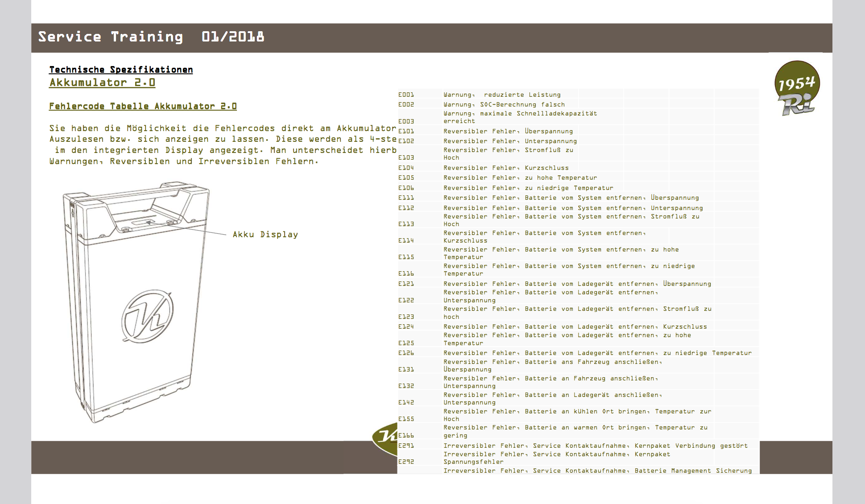Click the Akku Display label
865x504 pixels.
tap(265, 235)
